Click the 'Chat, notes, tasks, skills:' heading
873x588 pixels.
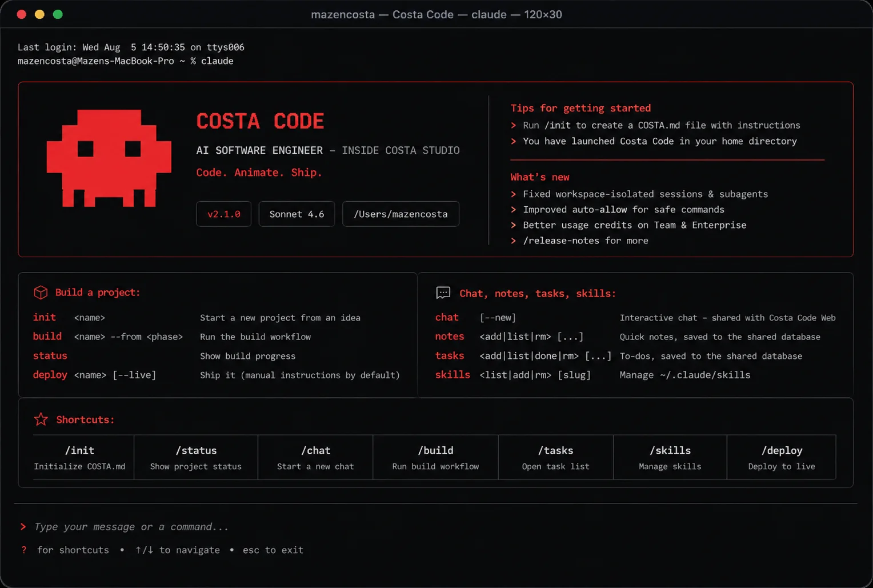coord(538,294)
